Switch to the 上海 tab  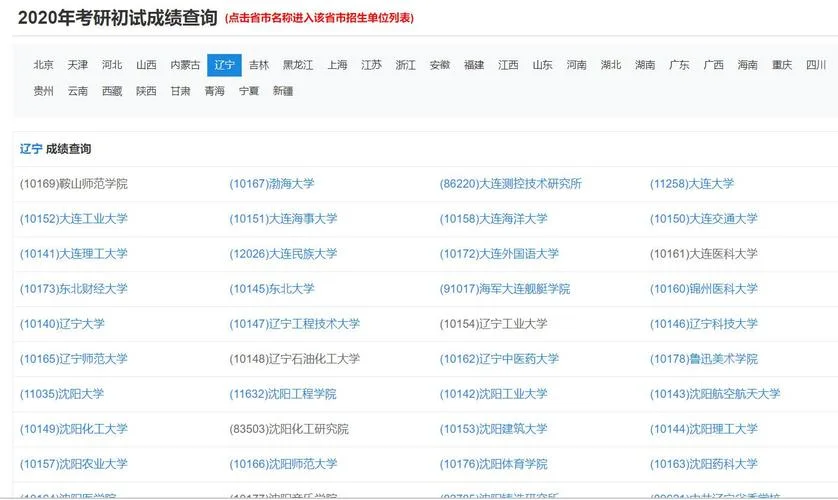click(x=337, y=65)
